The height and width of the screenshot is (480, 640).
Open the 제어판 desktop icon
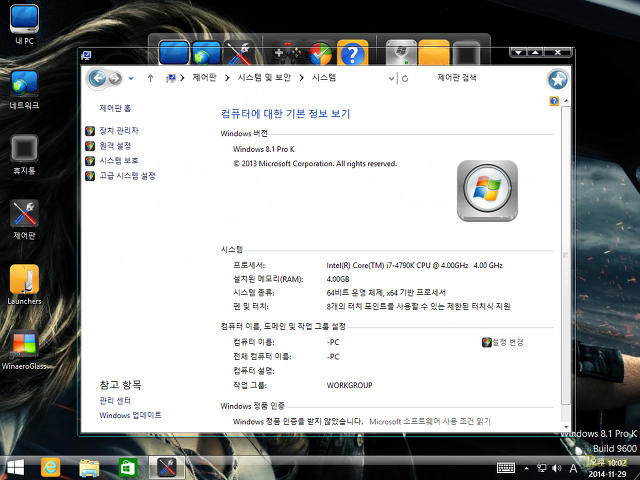(x=24, y=220)
